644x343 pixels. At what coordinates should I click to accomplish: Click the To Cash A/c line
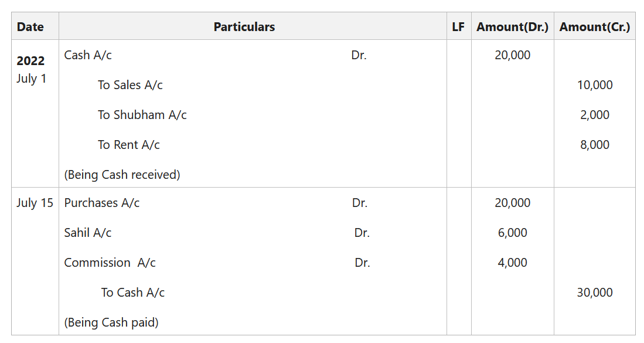132,293
